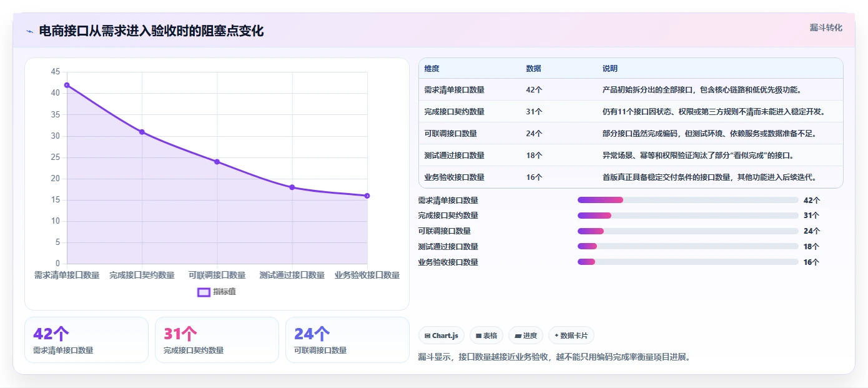Click the 16个 value beside the progress bar
Viewport: 868px width, 388px height.
point(811,262)
